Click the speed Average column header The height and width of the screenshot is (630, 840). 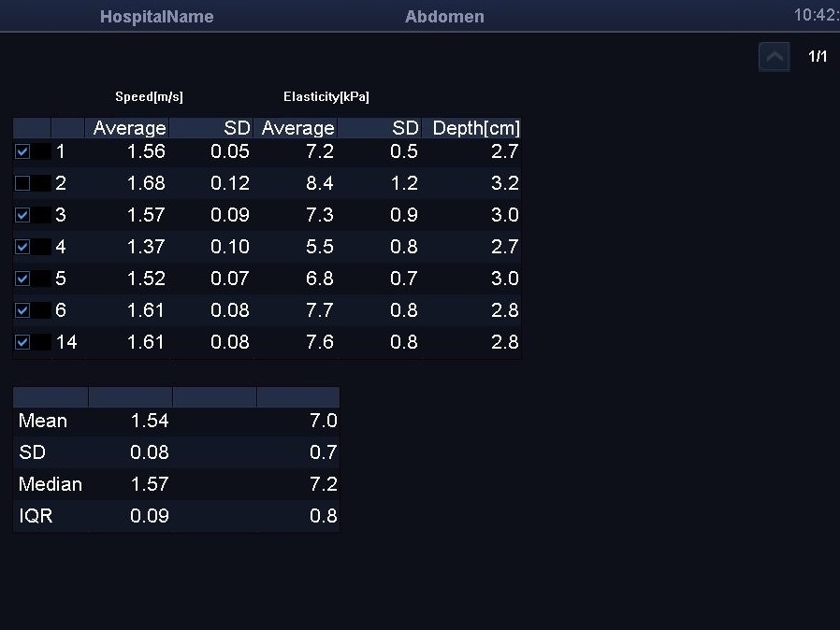129,128
